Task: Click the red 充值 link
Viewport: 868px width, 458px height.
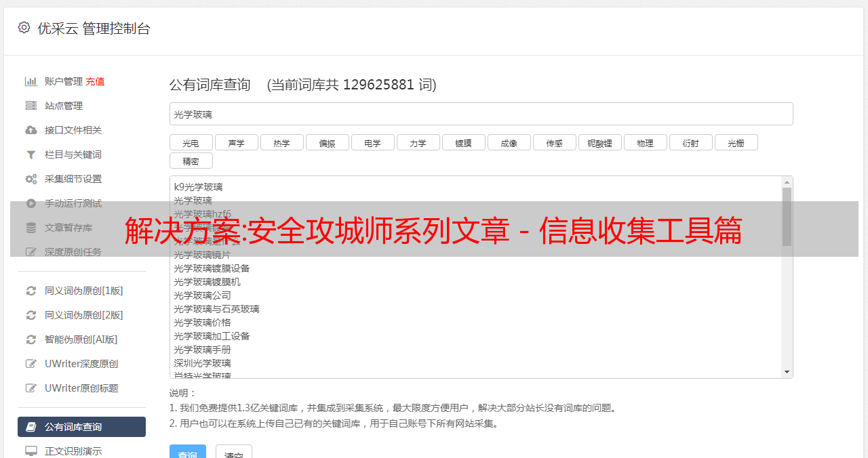Action: click(95, 81)
